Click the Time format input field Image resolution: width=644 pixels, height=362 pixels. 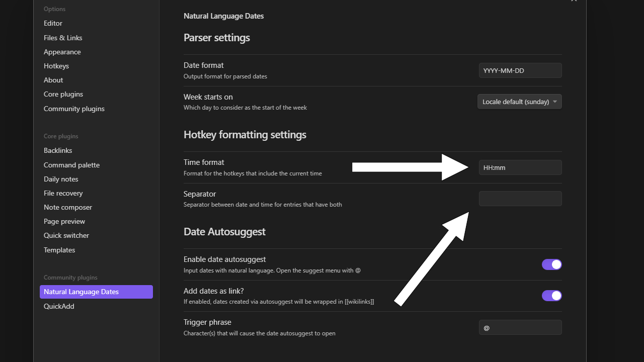(520, 167)
